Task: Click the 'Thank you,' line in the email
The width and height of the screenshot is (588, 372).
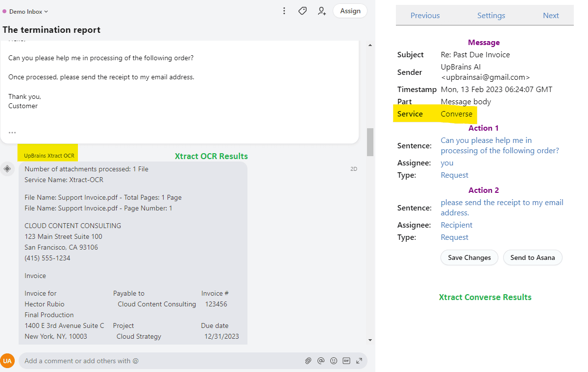Action: pyautogui.click(x=24, y=96)
